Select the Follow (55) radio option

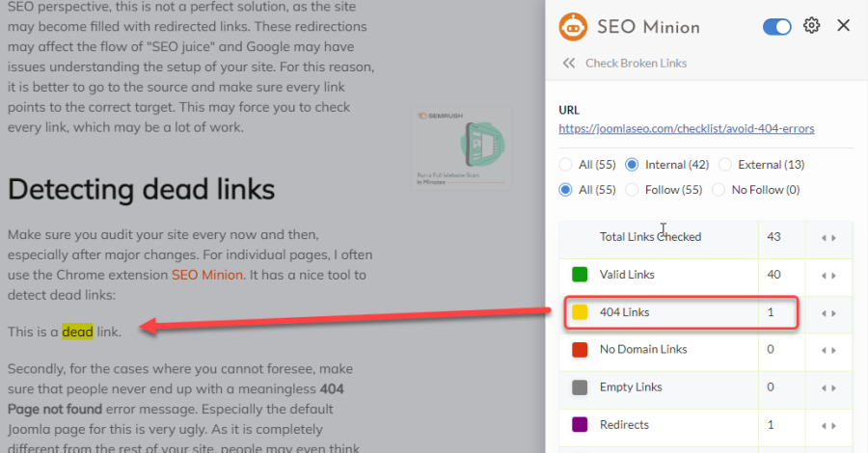pos(632,190)
